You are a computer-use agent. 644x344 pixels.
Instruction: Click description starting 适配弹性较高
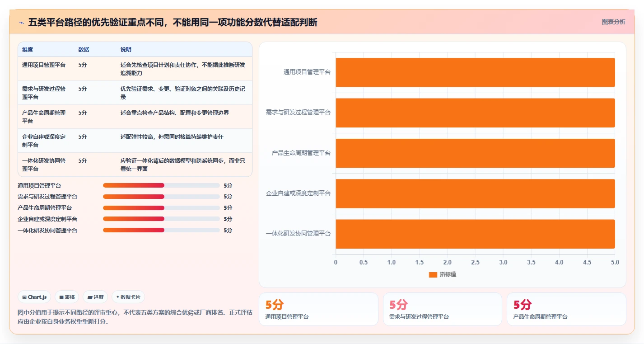[172, 137]
